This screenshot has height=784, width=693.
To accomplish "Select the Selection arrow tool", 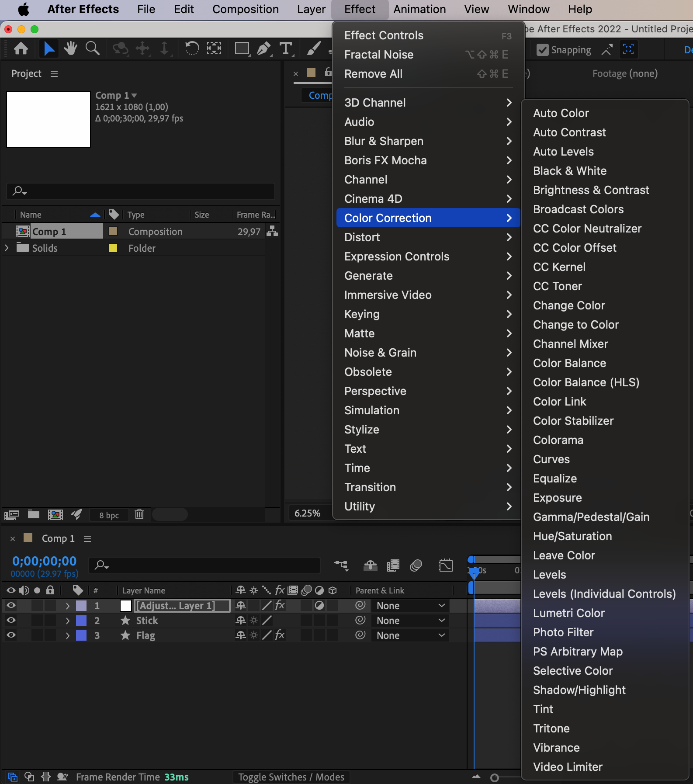I will [49, 49].
